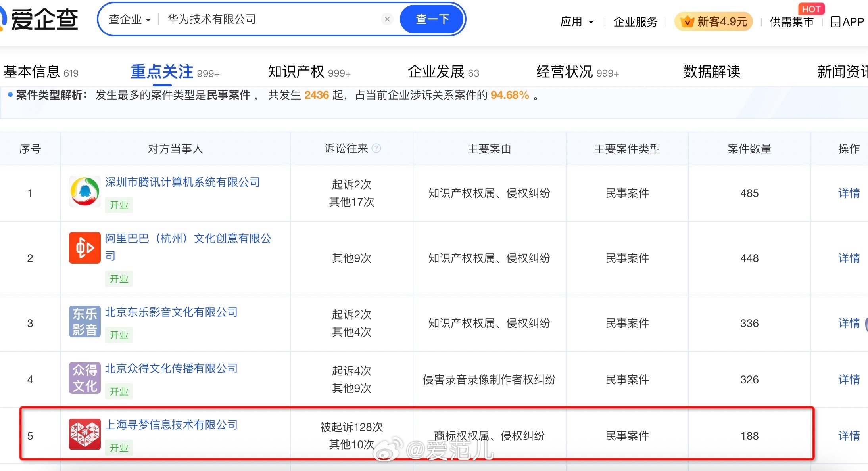Screen dimensions: 868x471
Task: Click the 主要案由 column header
Action: click(x=489, y=149)
